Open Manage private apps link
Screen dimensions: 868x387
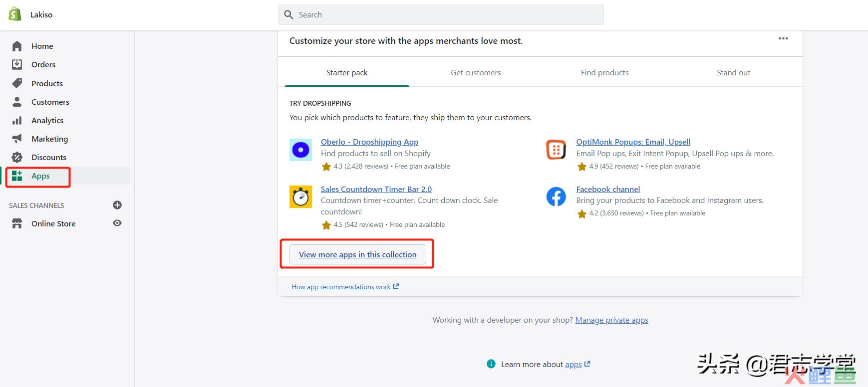tap(611, 320)
